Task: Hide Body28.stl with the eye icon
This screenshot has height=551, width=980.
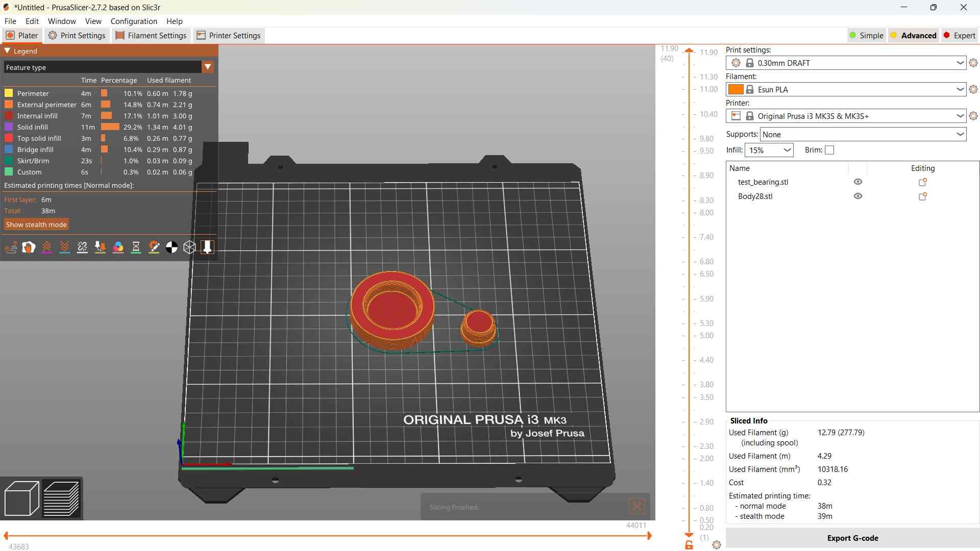Action: click(x=858, y=196)
